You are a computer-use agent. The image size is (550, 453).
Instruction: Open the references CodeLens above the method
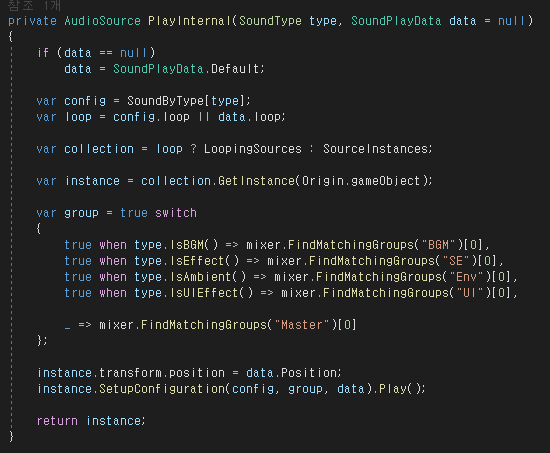[x=34, y=5]
